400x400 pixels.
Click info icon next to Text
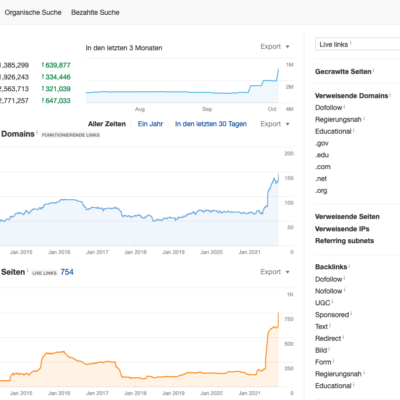pos(330,325)
